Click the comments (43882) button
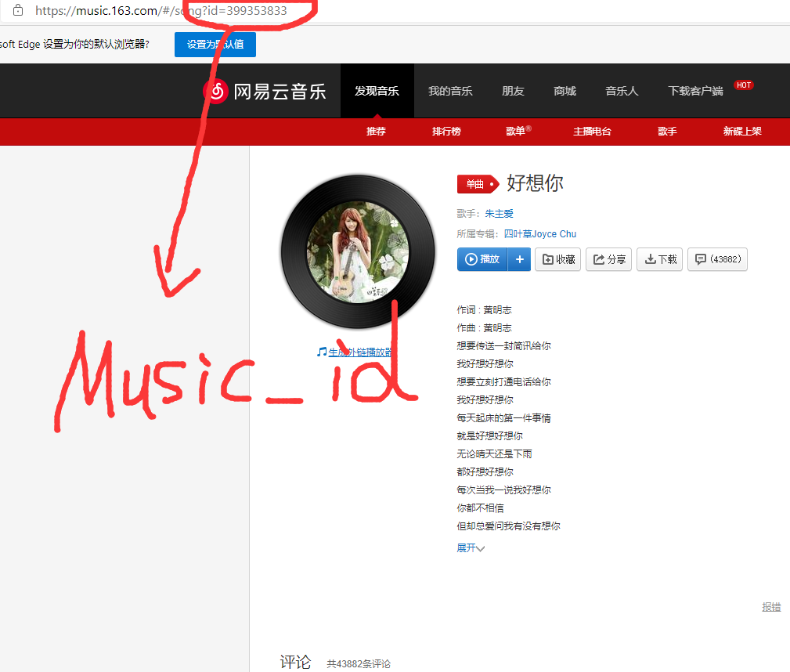 [717, 259]
